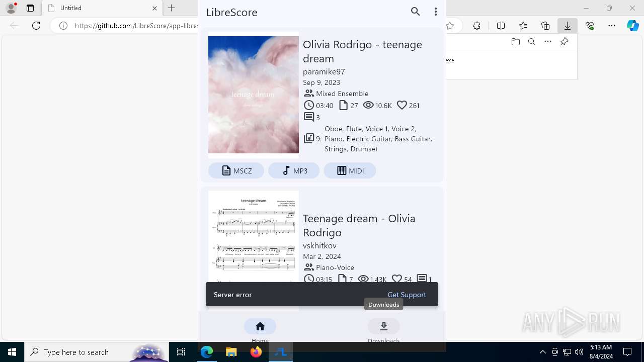Image resolution: width=644 pixels, height=362 pixels.
Task: Click the Server error message text
Action: (x=233, y=295)
